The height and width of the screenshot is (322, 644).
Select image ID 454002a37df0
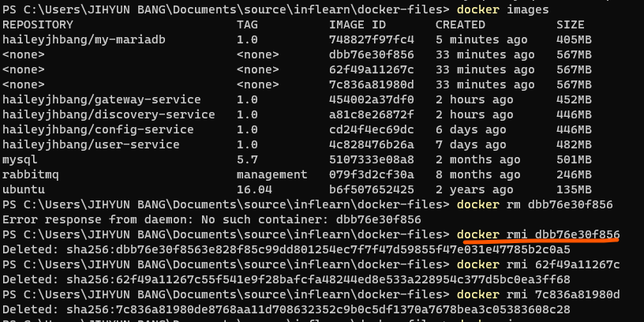[371, 99]
